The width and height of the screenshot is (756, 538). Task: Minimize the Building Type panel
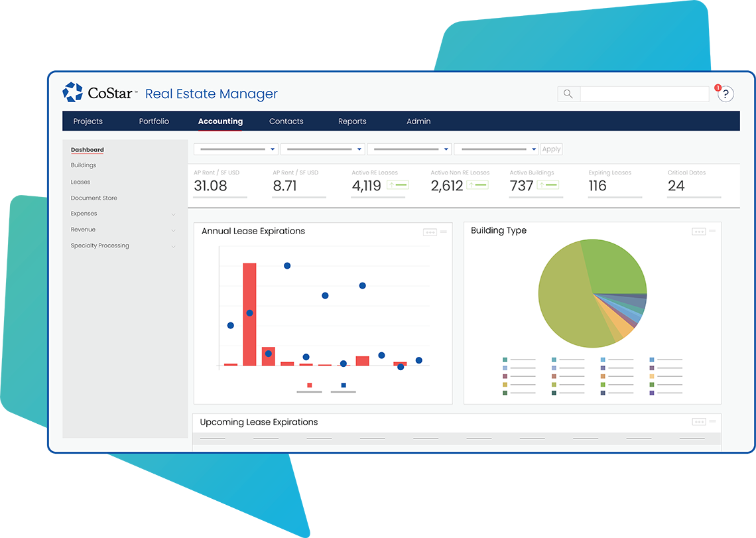[712, 231]
